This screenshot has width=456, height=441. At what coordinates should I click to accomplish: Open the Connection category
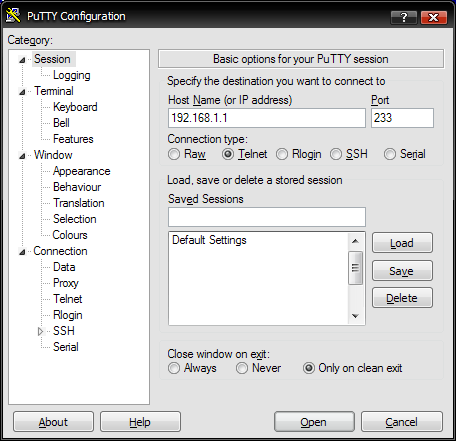60,251
